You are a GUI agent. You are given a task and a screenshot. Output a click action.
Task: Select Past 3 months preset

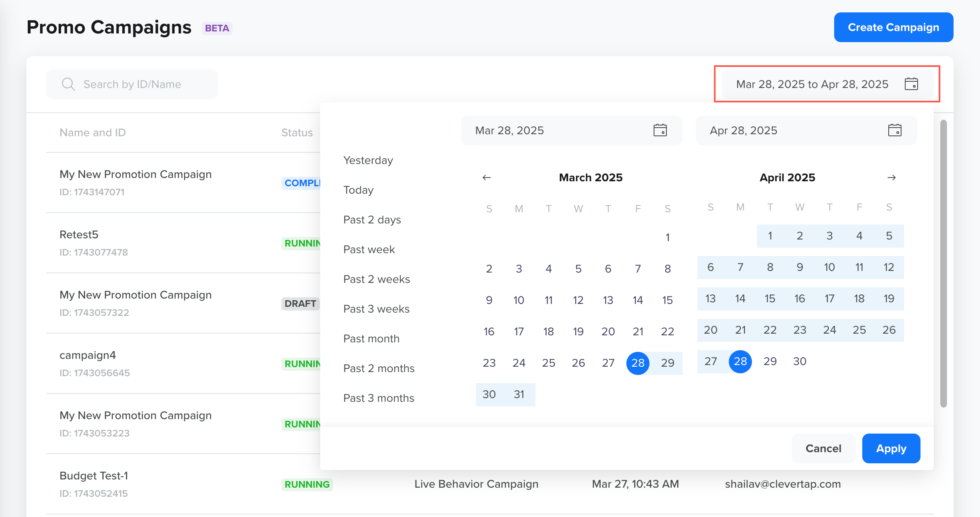tap(378, 398)
